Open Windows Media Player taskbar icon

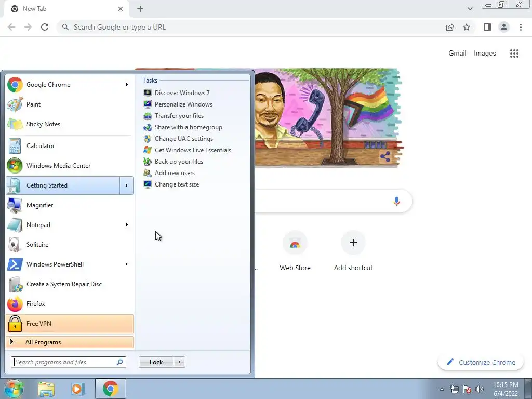[77, 389]
